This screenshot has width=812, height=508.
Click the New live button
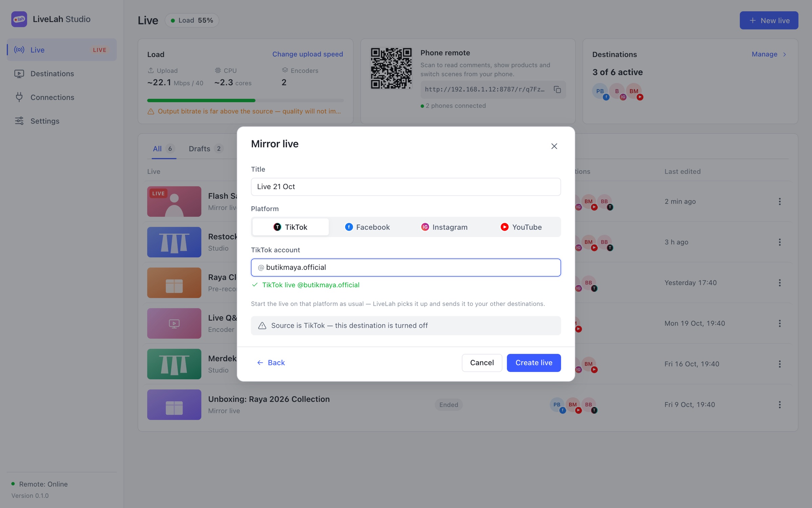click(769, 20)
